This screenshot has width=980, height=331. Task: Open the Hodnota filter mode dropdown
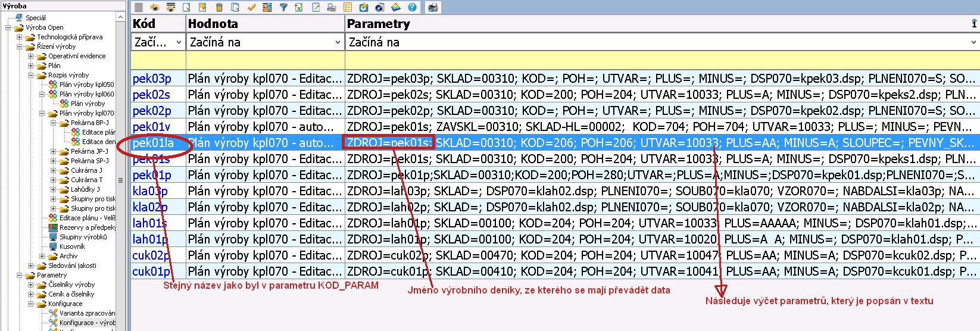tap(338, 42)
